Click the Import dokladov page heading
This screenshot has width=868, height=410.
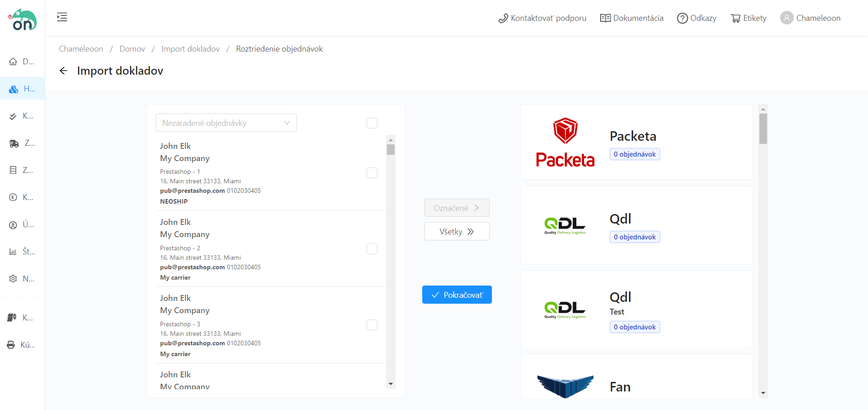[x=120, y=71]
